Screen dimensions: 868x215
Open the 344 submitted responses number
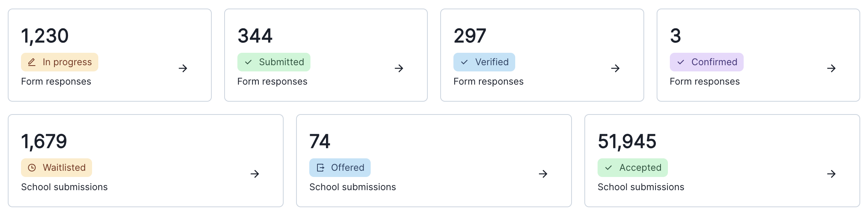255,36
